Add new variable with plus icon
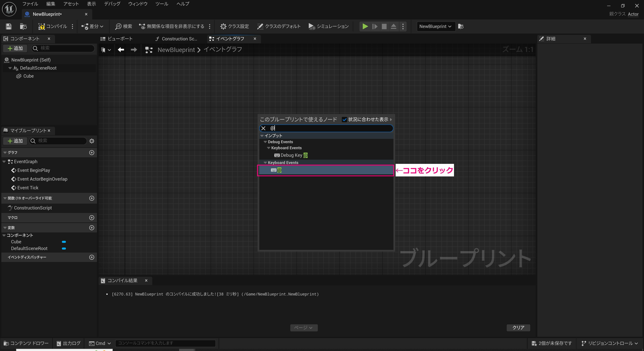 pyautogui.click(x=92, y=228)
